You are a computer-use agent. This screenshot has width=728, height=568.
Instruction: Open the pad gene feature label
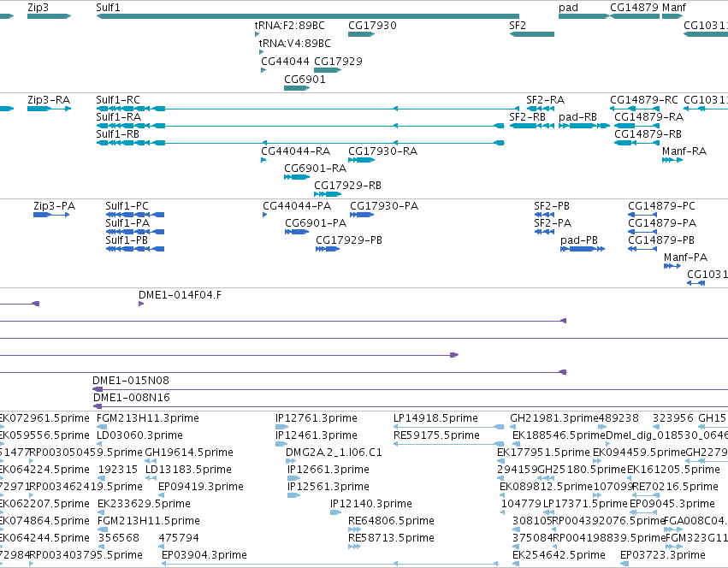[x=568, y=8]
